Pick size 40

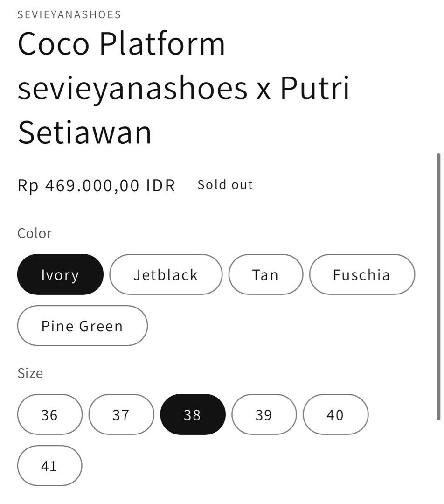[336, 414]
